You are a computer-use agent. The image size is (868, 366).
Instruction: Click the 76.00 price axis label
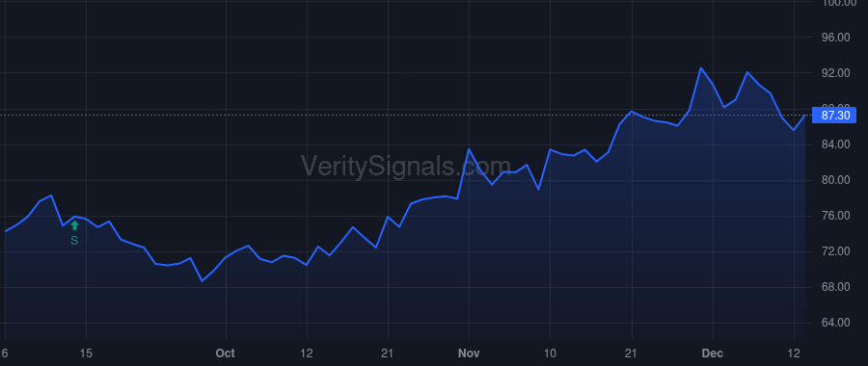point(836,216)
